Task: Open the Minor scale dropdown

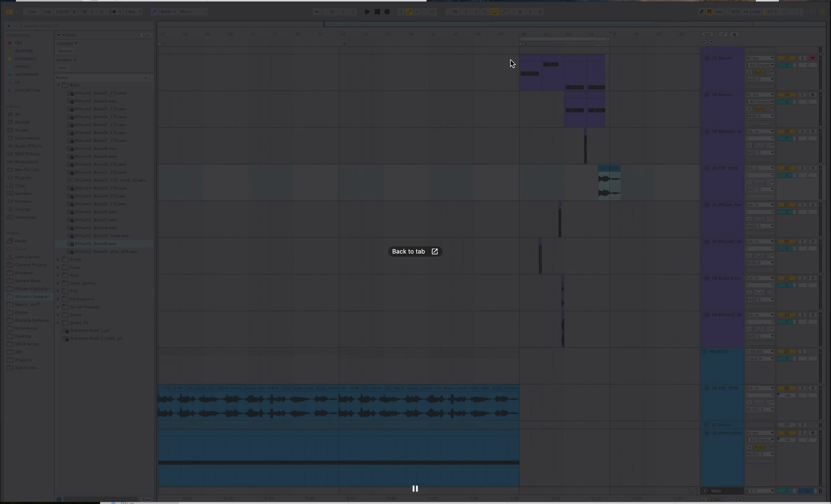Action: [192, 12]
